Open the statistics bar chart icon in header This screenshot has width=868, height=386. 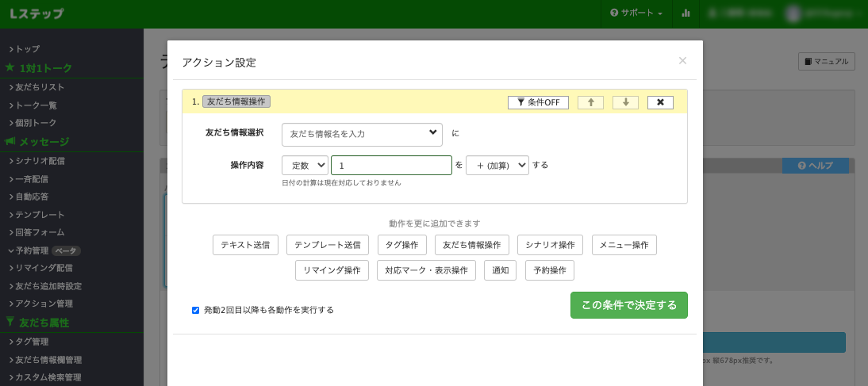click(x=686, y=13)
